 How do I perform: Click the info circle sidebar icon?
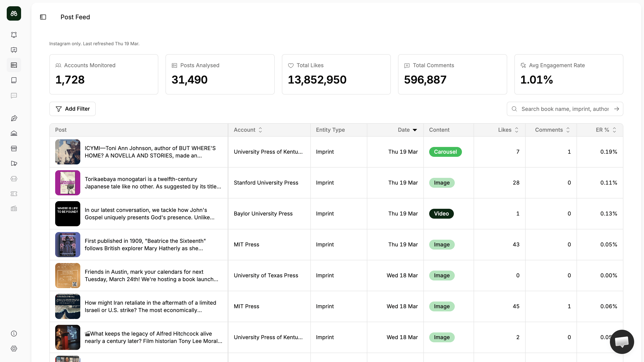14,334
